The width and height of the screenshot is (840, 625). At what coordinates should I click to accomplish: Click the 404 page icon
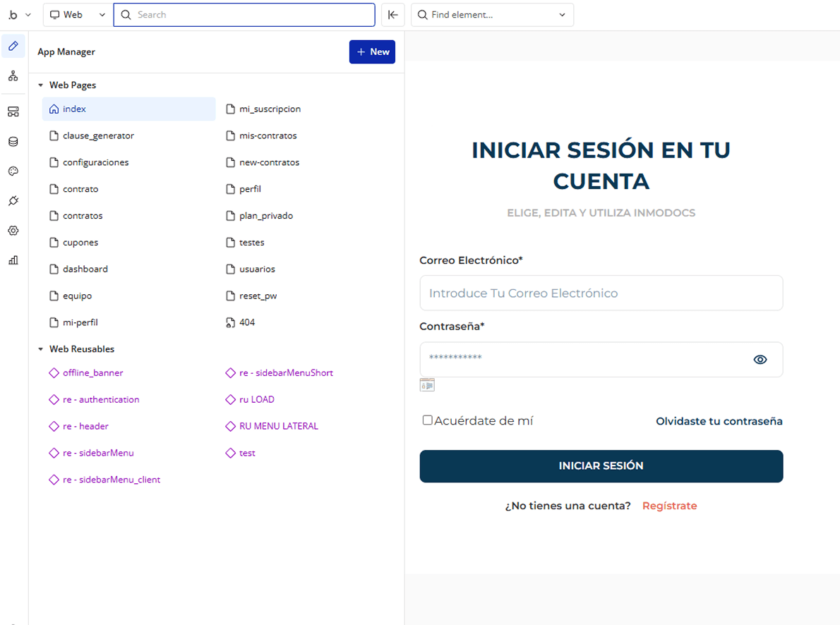[230, 322]
